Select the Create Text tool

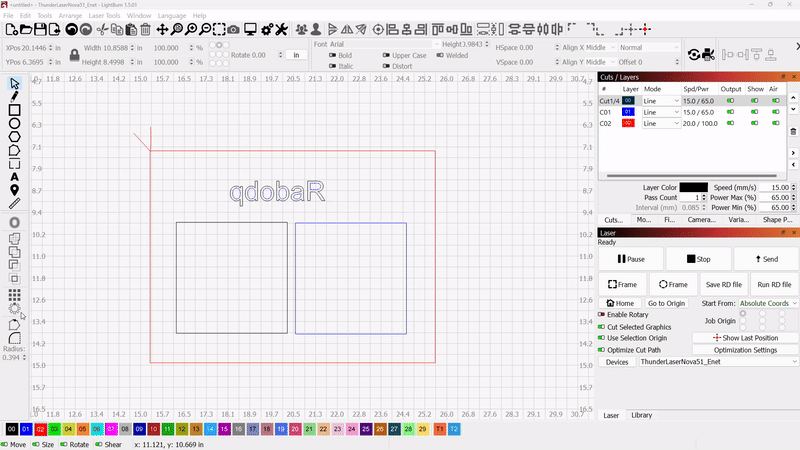(x=14, y=176)
